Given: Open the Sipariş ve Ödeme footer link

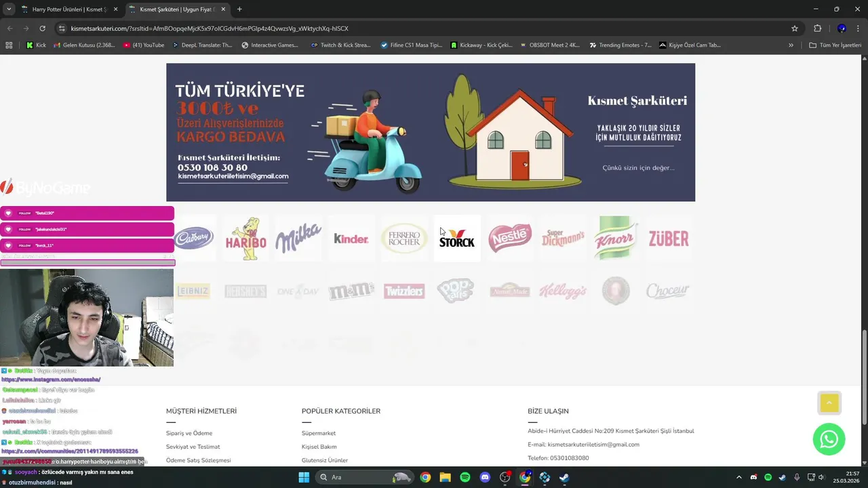Looking at the screenshot, I should tap(189, 433).
